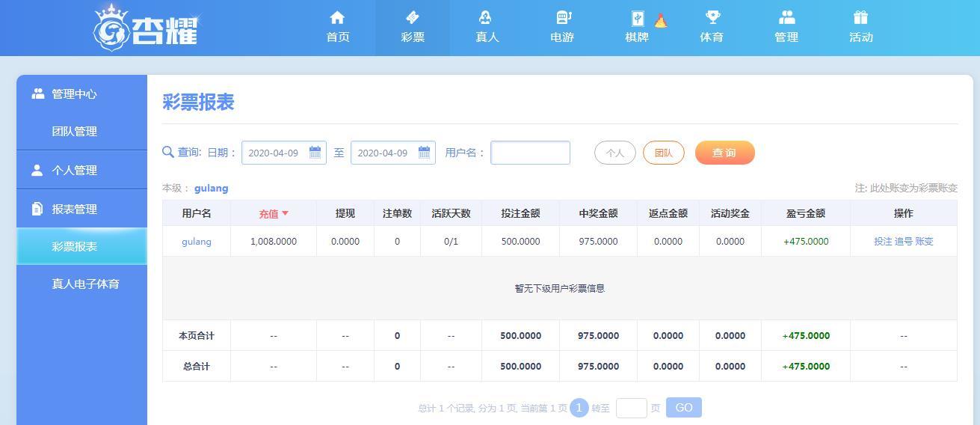
Task: Select the 团队 filter toggle
Action: (x=664, y=153)
